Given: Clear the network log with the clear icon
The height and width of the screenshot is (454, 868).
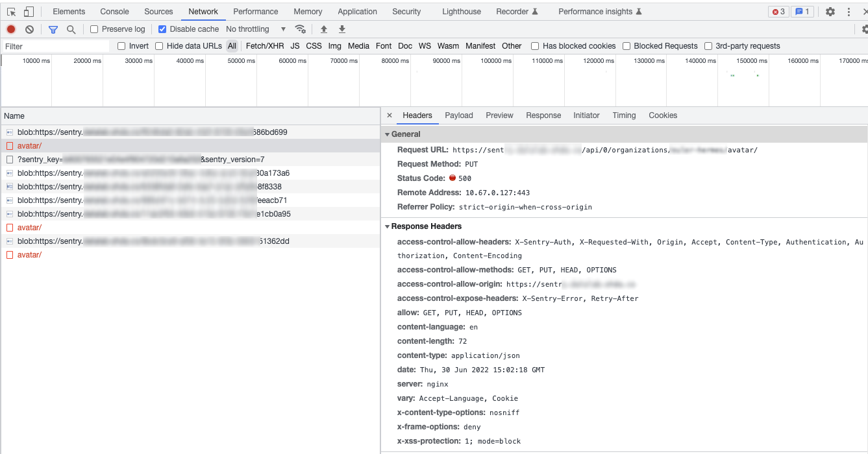Looking at the screenshot, I should (x=28, y=29).
